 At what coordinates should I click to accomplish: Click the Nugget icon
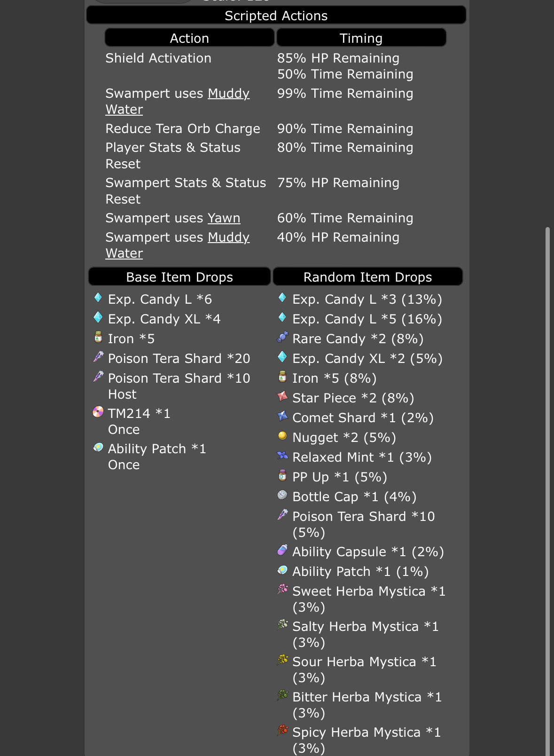tap(282, 436)
